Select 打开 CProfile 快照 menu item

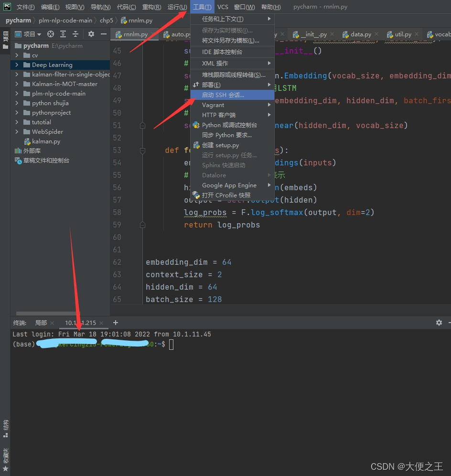pos(232,195)
